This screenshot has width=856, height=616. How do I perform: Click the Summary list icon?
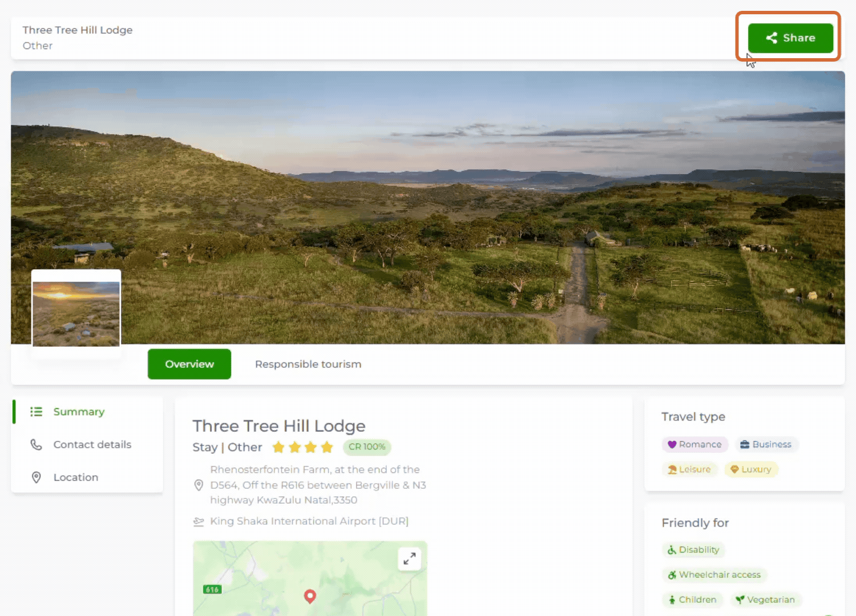click(x=37, y=412)
